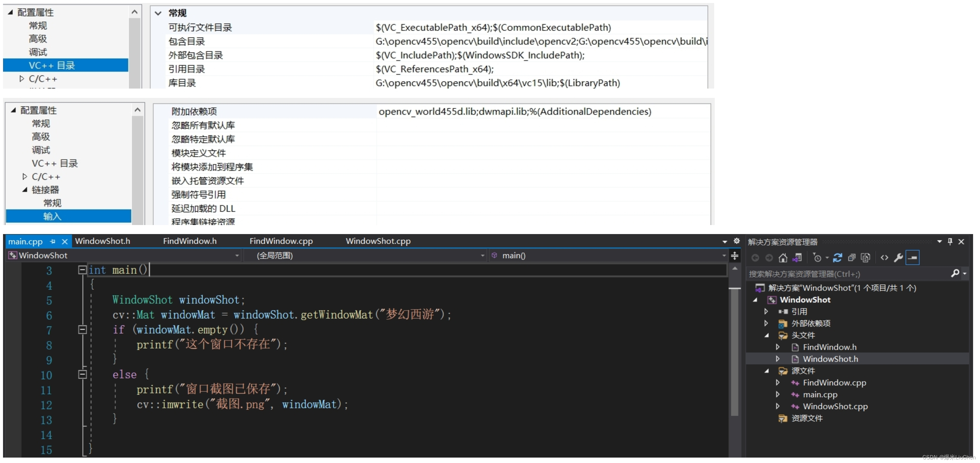
Task: Expand the C/C++ node in the upper properties tree
Action: [22, 79]
